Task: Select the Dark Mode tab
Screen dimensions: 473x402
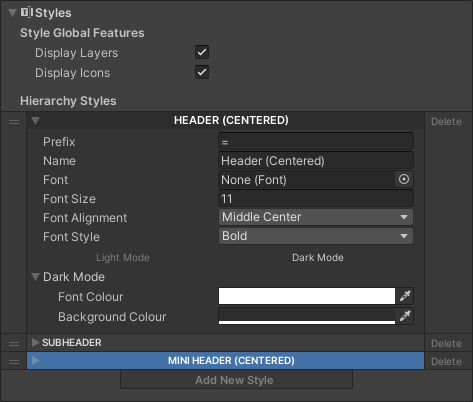Action: (318, 258)
